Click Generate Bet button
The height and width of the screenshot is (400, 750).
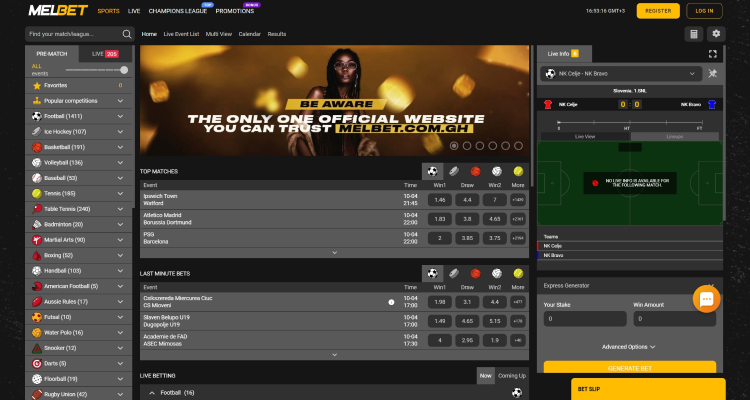(629, 368)
